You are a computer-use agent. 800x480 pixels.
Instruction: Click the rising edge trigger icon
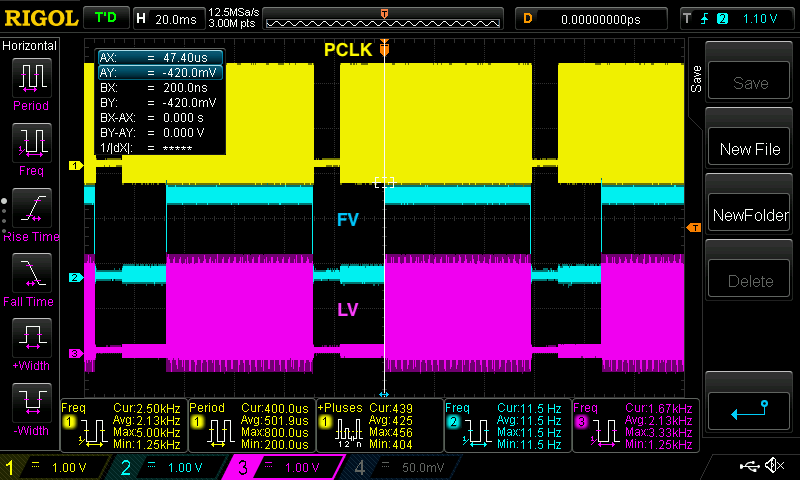coord(705,19)
